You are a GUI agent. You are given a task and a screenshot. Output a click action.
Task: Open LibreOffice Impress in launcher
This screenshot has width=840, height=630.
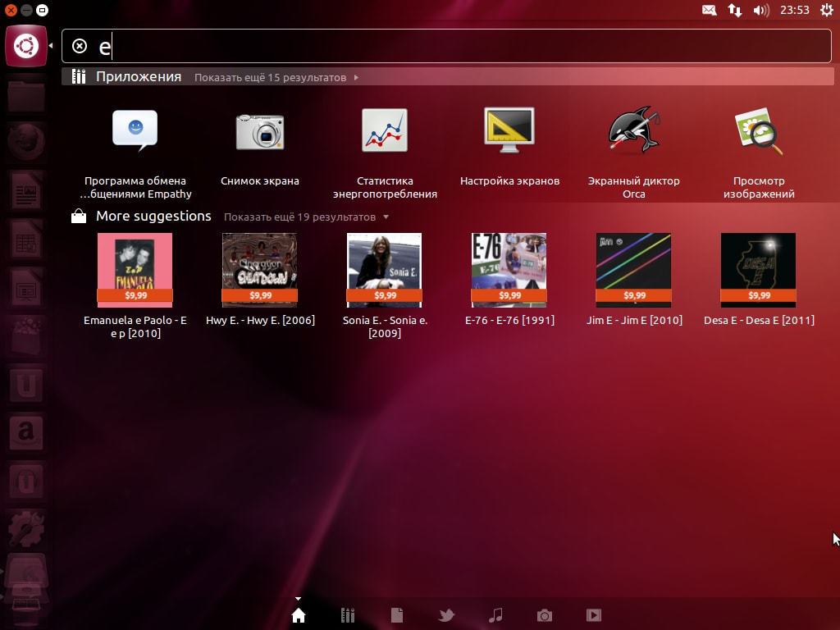25,288
